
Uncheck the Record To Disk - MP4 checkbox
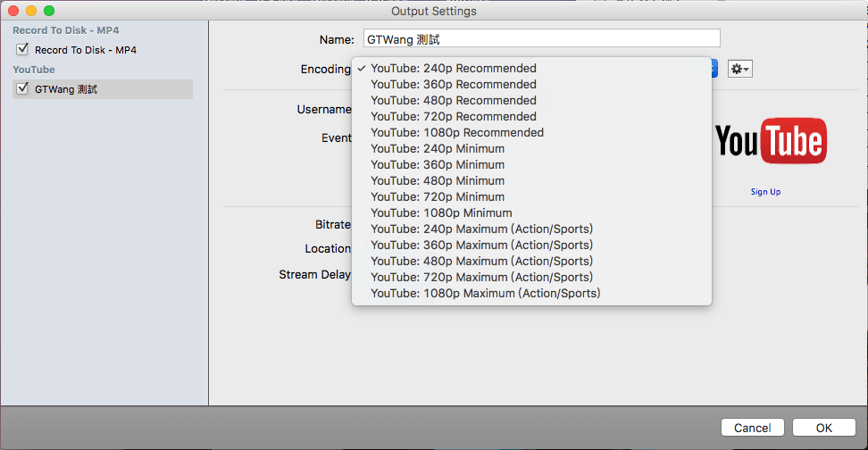(22, 50)
